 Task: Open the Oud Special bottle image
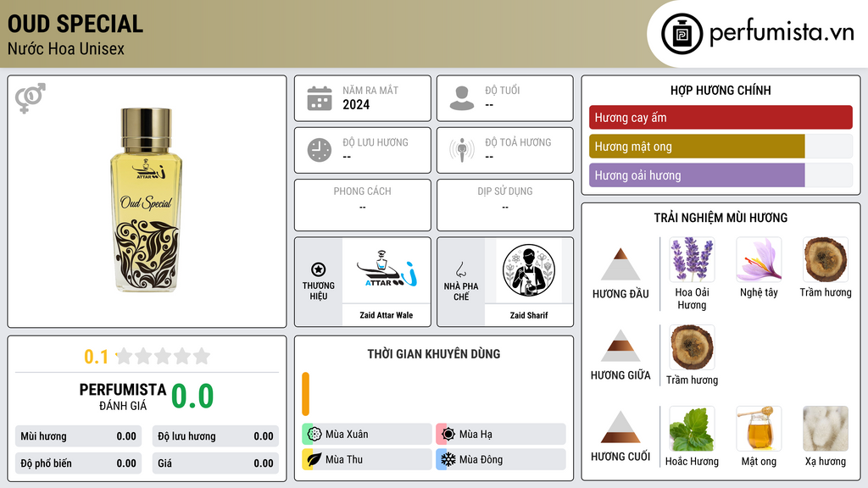pyautogui.click(x=147, y=200)
